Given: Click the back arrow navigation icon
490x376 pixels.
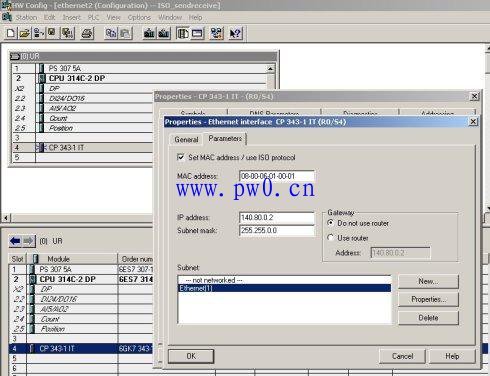Looking at the screenshot, I should click(15, 241).
